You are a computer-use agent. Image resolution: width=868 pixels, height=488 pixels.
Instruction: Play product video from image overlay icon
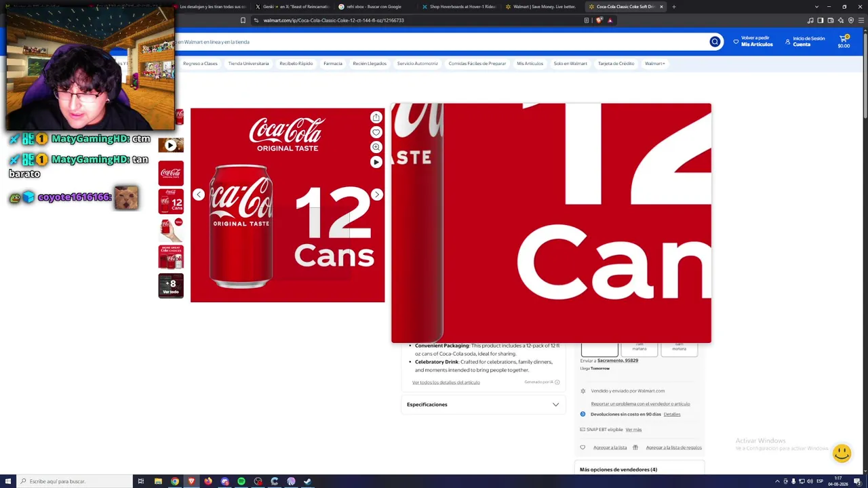pos(376,162)
